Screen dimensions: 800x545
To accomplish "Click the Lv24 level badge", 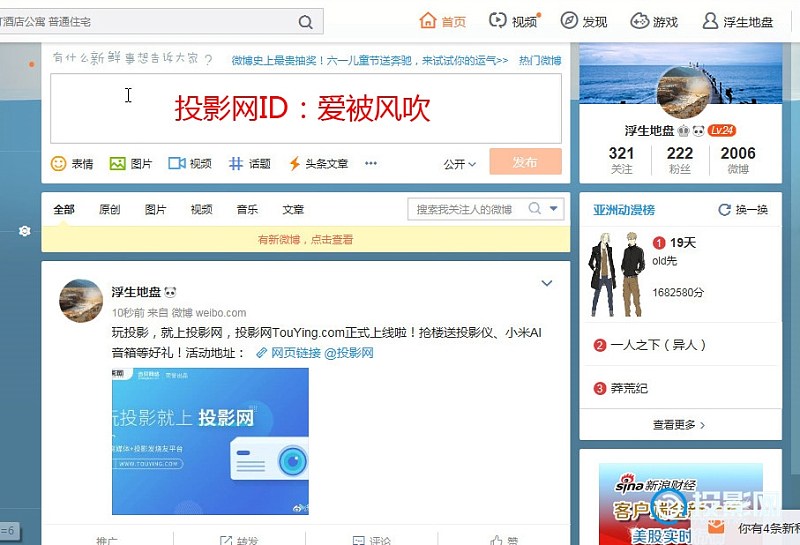I will point(721,131).
